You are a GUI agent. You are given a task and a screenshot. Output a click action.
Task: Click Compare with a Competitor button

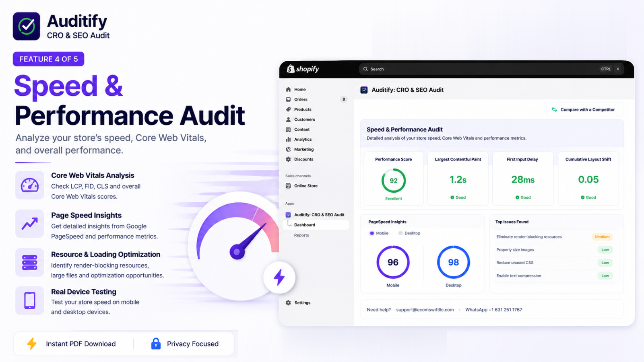585,109
